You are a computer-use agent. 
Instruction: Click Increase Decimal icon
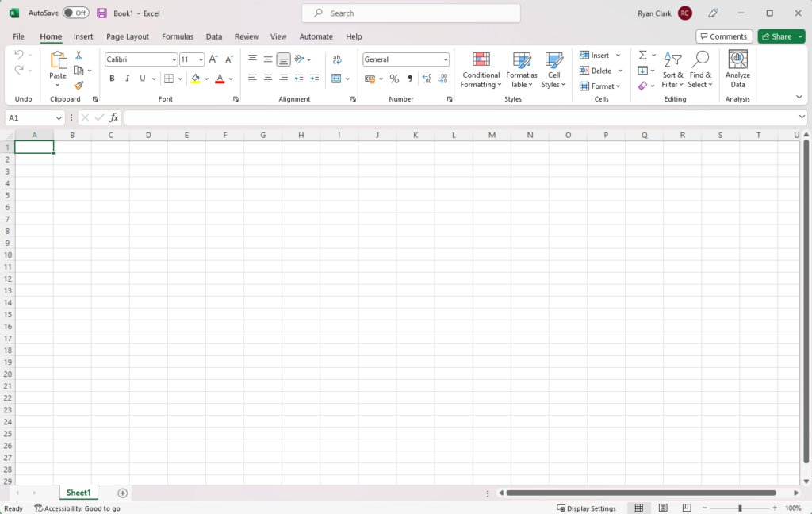tap(427, 79)
